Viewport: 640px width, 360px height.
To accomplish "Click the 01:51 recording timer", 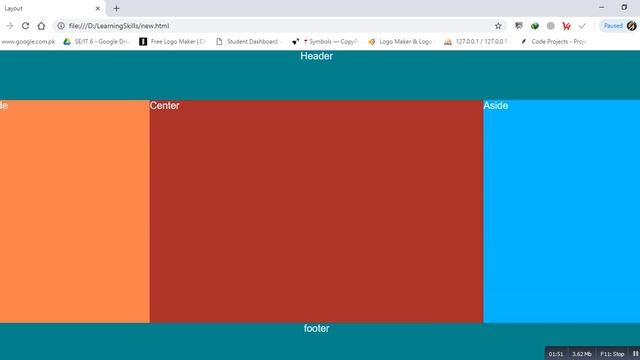I will (x=556, y=354).
